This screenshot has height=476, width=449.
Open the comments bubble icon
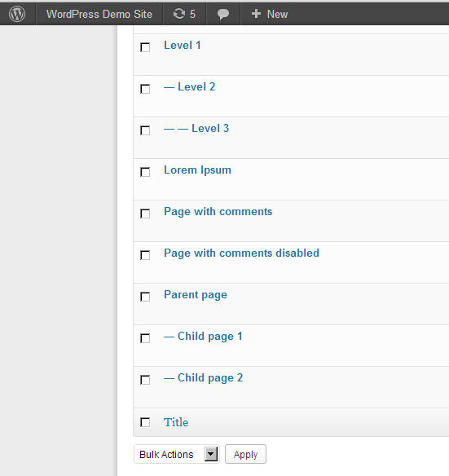point(223,14)
